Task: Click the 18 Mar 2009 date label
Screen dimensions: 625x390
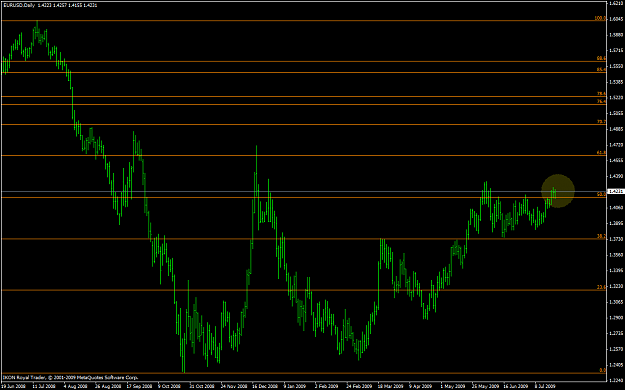Action: coord(391,386)
